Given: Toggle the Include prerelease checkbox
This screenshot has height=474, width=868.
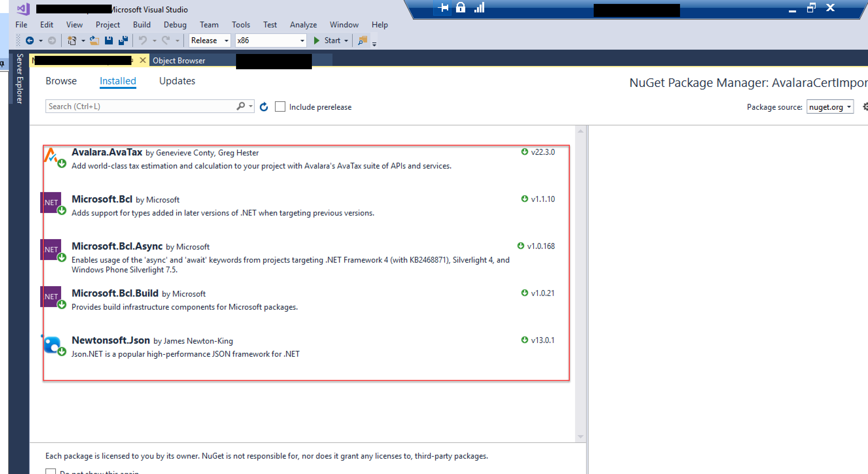Looking at the screenshot, I should click(x=280, y=107).
